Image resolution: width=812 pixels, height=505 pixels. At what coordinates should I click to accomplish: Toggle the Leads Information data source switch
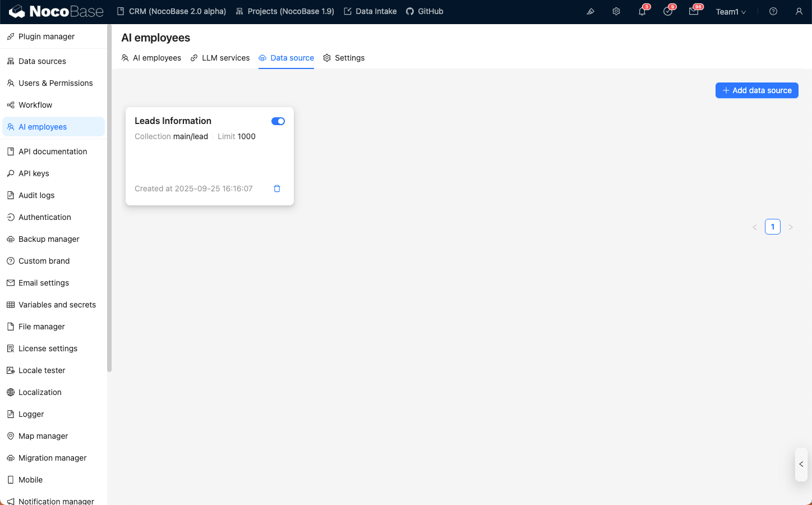coord(278,121)
